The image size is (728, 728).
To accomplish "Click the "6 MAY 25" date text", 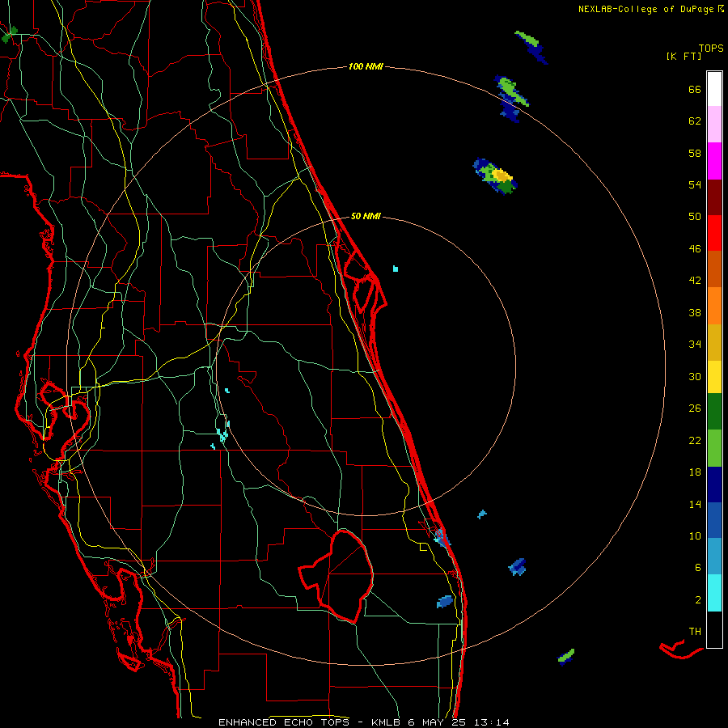I will click(x=437, y=722).
